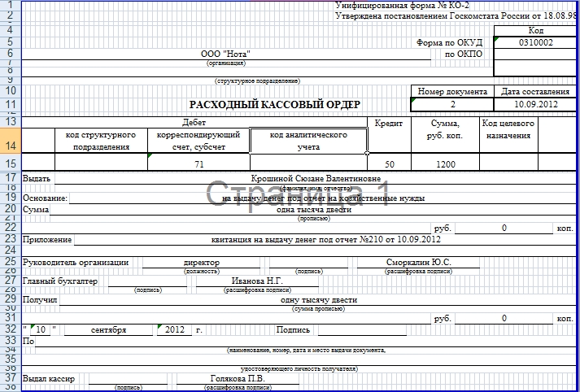Image resolution: width=580 pixels, height=392 pixels.
Task: Select row header 1
Action: pos(11,5)
